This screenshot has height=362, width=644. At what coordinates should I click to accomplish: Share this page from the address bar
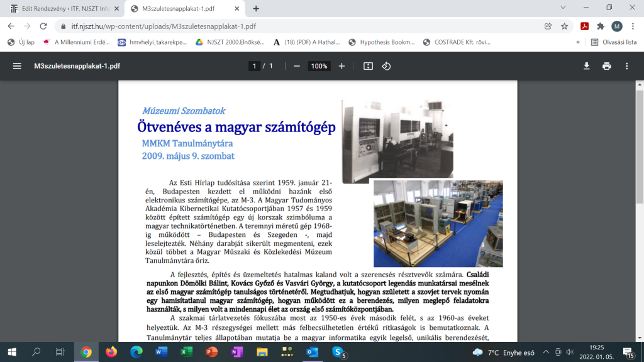548,26
